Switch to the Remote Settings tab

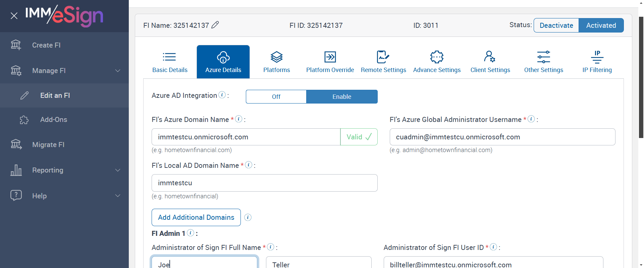coord(383,62)
